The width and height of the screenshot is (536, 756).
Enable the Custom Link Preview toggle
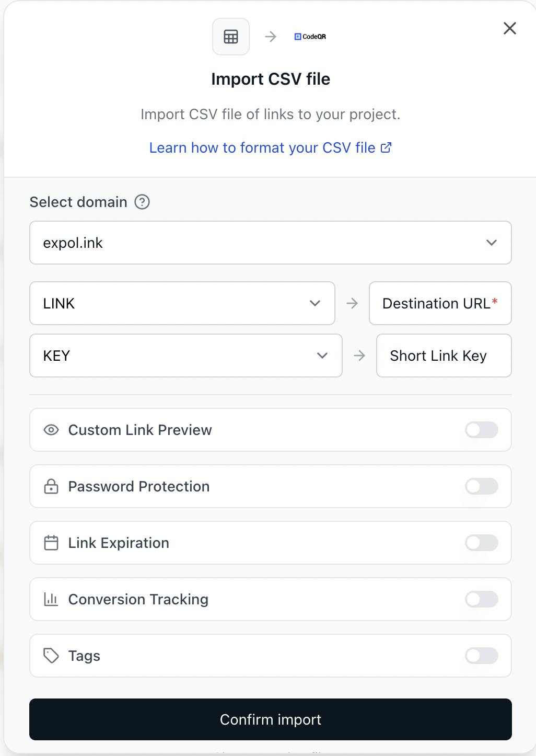tap(481, 430)
